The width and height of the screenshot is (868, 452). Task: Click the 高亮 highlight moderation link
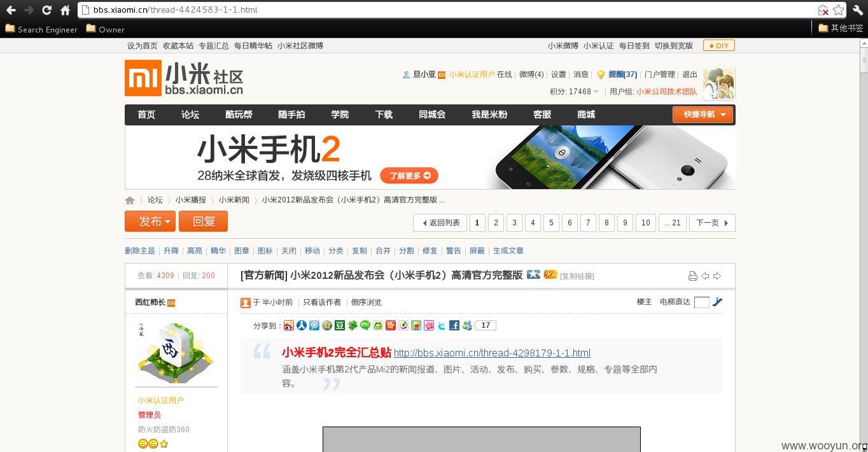click(x=195, y=251)
